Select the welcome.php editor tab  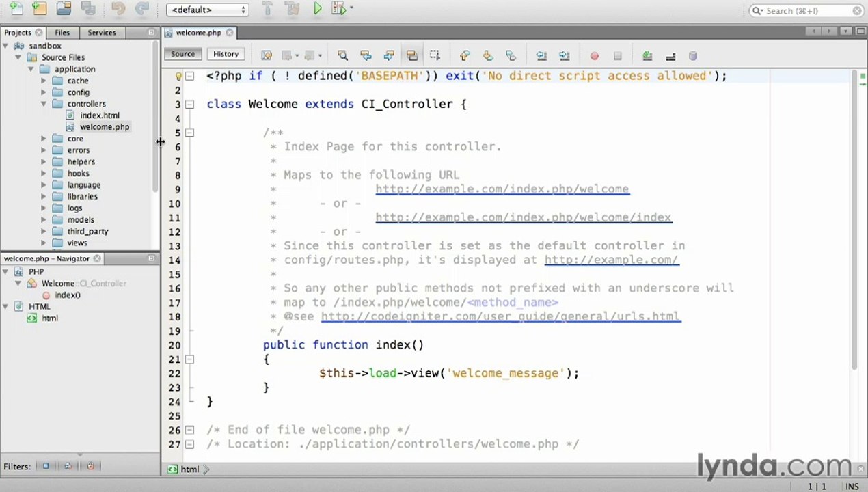coord(198,32)
